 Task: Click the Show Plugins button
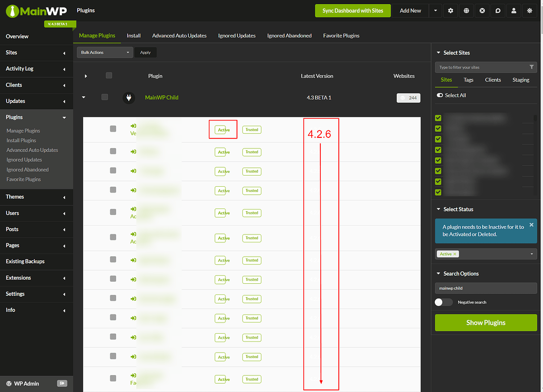(485, 323)
